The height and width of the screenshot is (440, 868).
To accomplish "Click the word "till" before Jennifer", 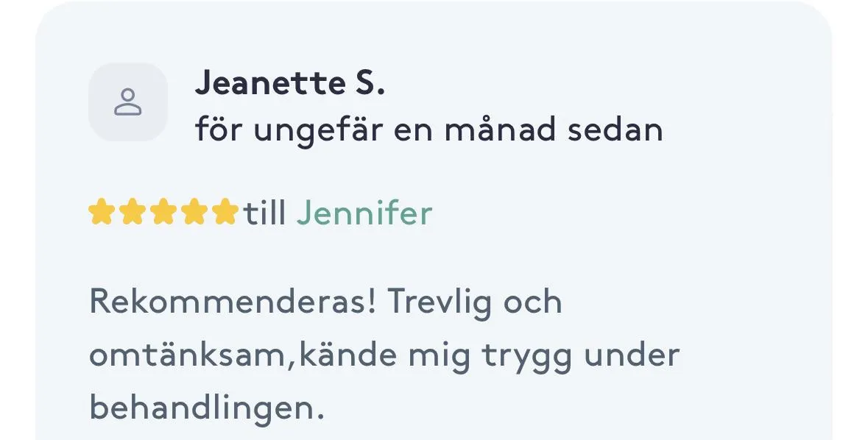I will point(265,213).
